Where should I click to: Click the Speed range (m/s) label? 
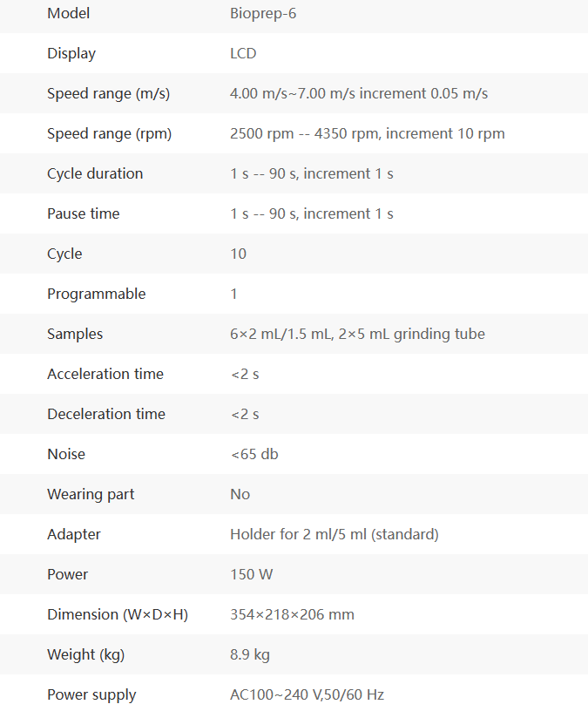(x=108, y=93)
